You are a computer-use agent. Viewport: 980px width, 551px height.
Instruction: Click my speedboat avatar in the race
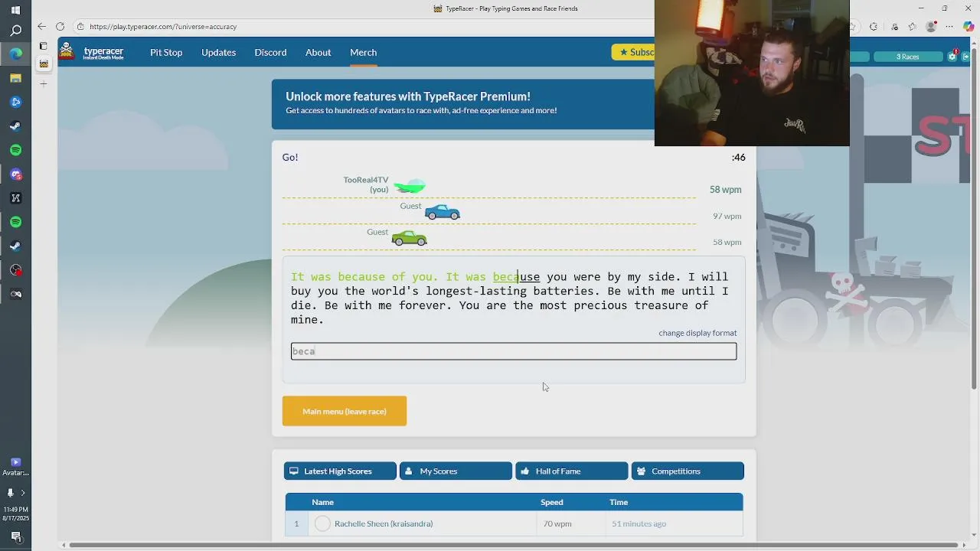410,186
